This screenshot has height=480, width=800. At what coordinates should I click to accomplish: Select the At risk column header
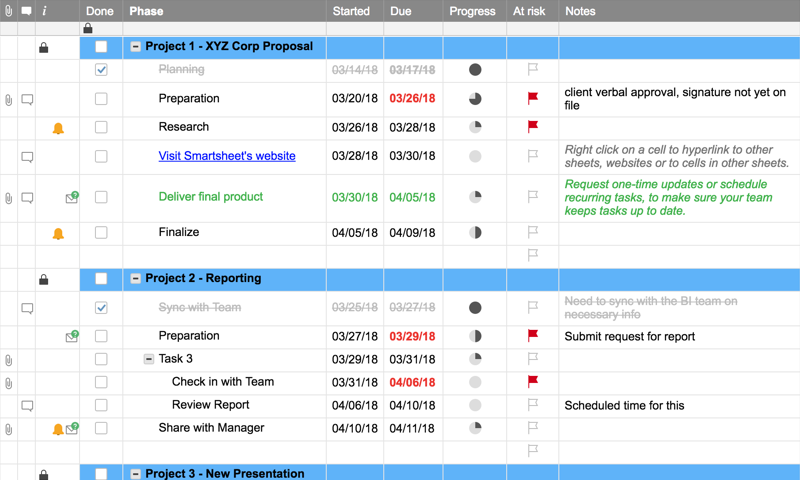[530, 11]
